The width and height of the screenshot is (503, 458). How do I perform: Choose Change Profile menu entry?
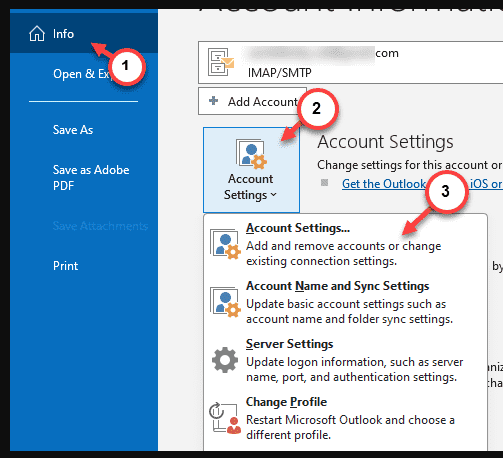(345, 418)
